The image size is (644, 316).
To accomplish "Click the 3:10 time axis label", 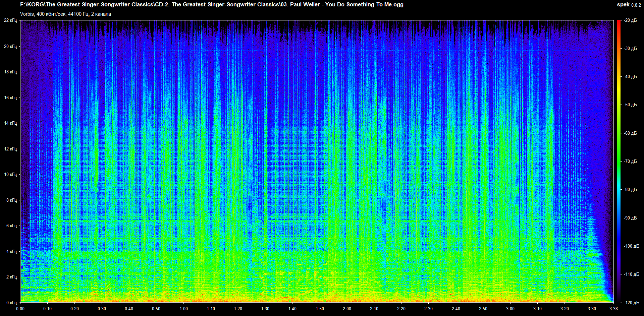I will pyautogui.click(x=537, y=309).
